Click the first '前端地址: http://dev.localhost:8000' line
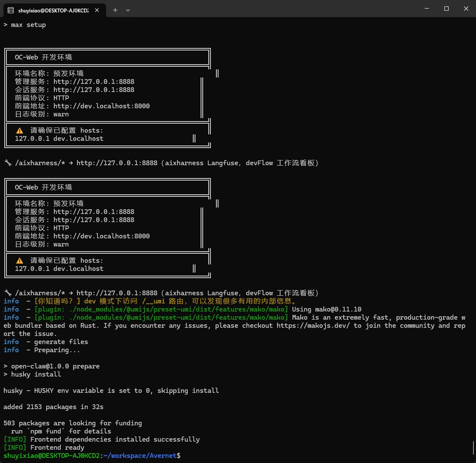Viewport: 476px width, 463px height. [x=82, y=106]
